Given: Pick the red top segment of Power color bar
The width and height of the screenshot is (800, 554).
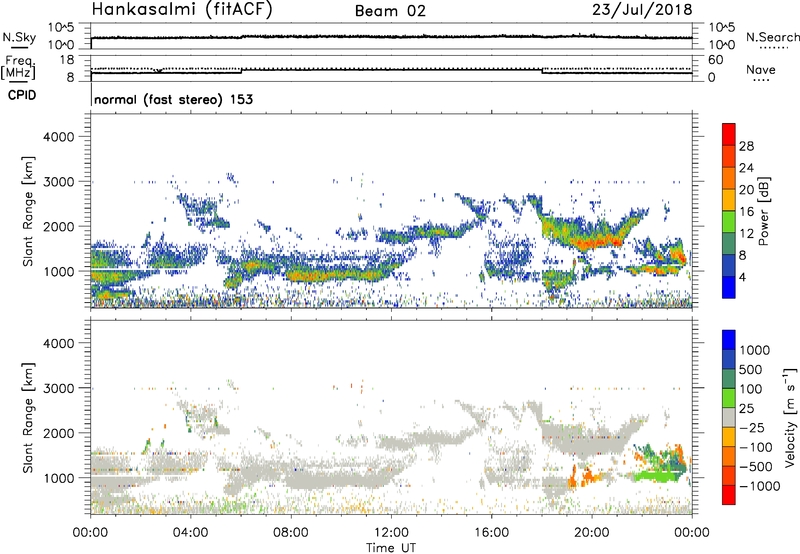Looking at the screenshot, I should [729, 135].
